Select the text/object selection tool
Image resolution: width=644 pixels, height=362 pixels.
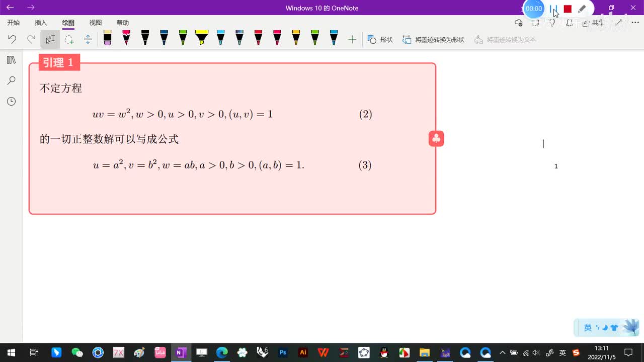point(50,39)
